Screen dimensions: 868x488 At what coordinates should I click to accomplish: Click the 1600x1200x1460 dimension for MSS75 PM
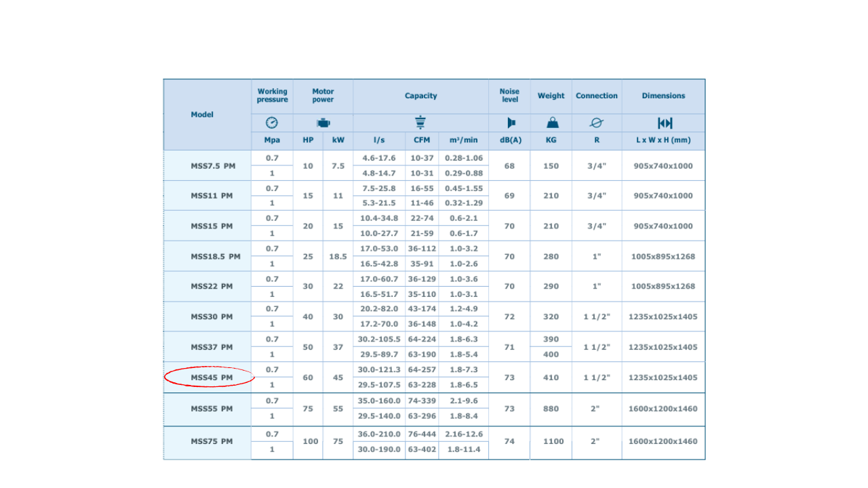point(663,441)
